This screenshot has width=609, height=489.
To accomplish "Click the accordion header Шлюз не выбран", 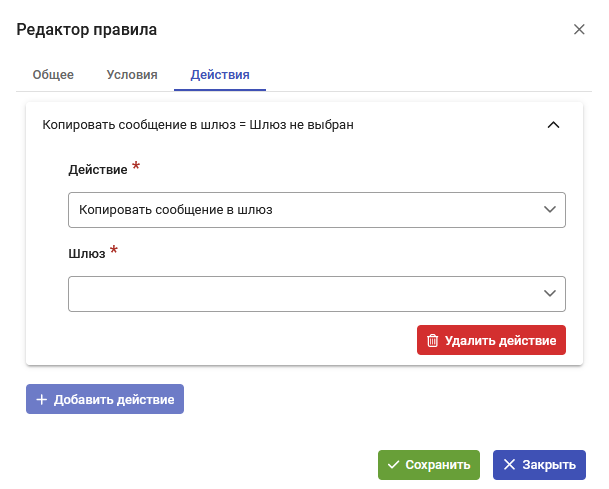I will point(301,125).
